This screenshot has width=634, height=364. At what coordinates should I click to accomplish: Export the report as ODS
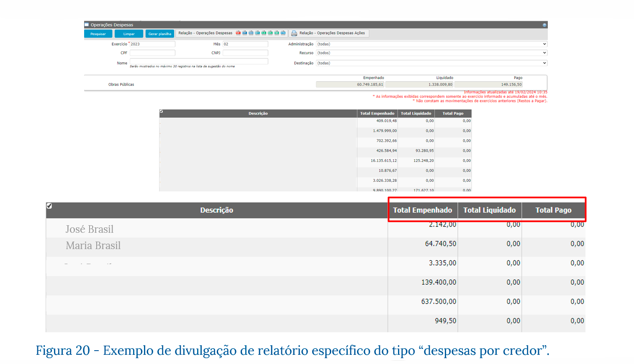(x=270, y=33)
